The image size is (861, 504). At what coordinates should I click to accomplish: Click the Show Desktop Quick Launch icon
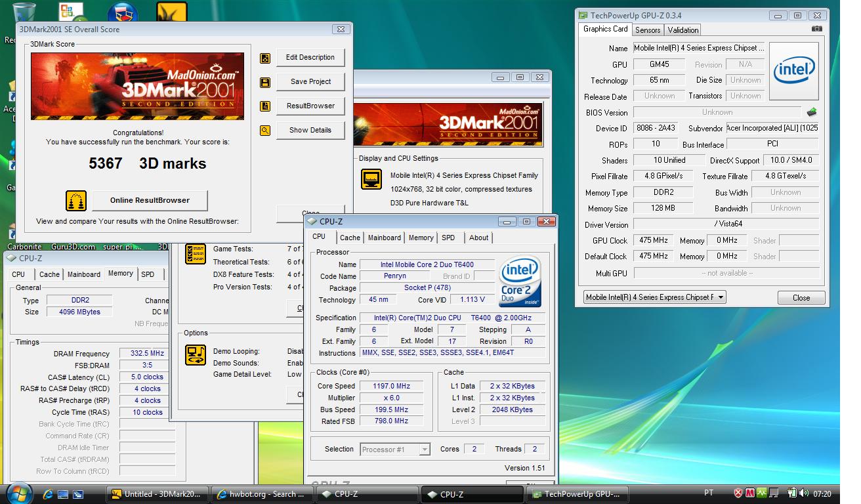tap(63, 494)
